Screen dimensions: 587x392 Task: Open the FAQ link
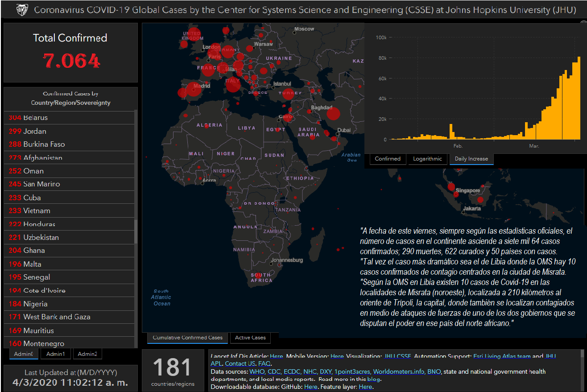click(x=264, y=364)
